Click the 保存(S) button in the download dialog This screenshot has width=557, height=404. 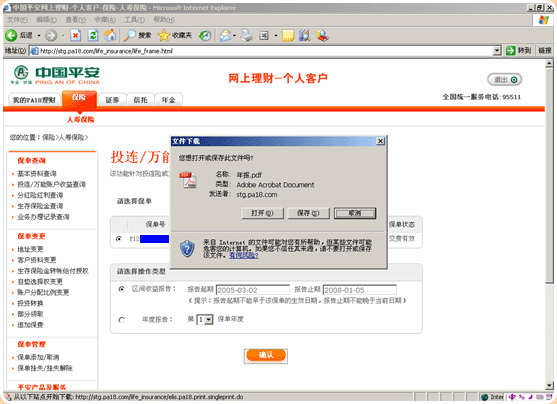coord(308,213)
